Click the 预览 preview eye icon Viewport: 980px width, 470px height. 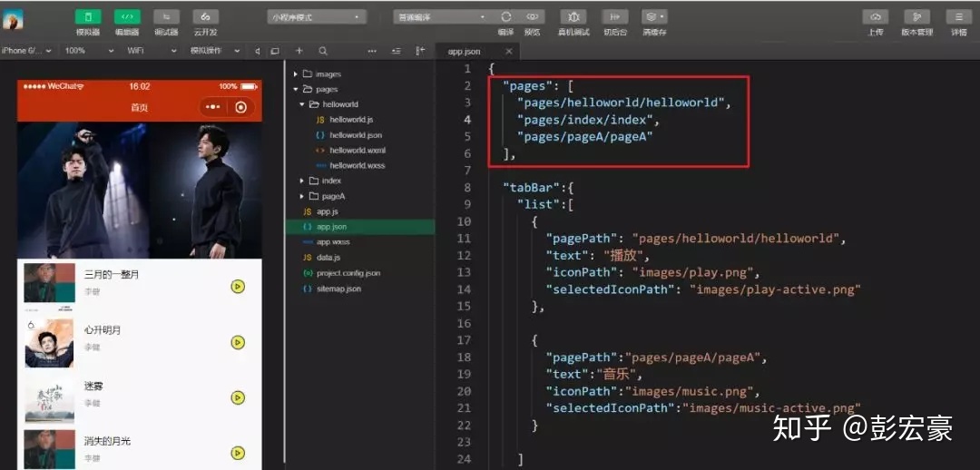click(x=533, y=17)
